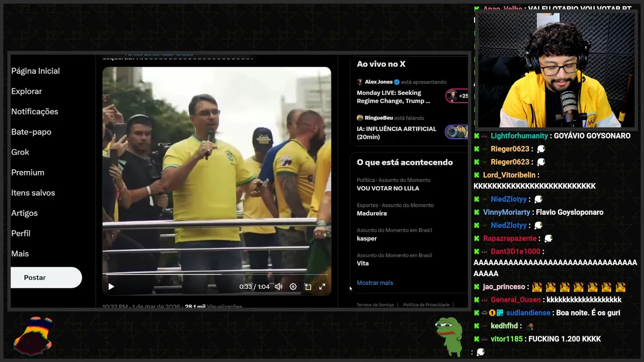The image size is (644, 362).
Task: Click username sudlandiense in chat
Action: coord(528,313)
